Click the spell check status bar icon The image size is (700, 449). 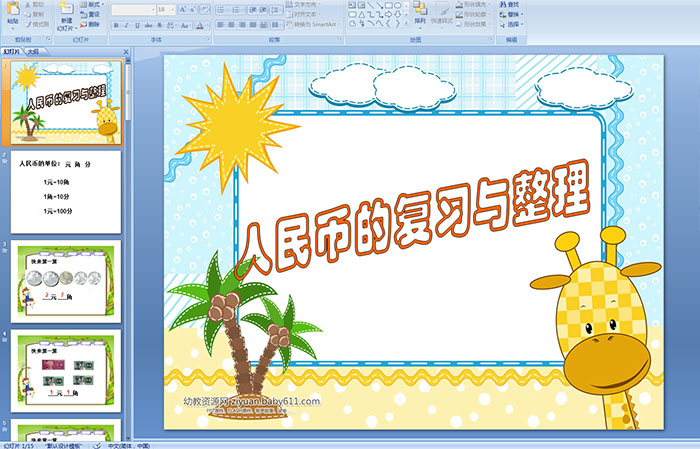(x=97, y=446)
